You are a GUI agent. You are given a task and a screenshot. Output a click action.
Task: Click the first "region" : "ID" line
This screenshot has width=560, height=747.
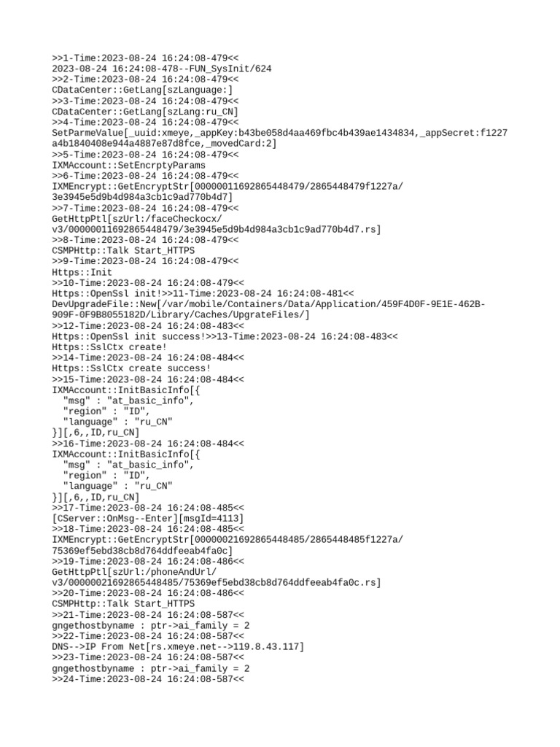(x=106, y=411)
